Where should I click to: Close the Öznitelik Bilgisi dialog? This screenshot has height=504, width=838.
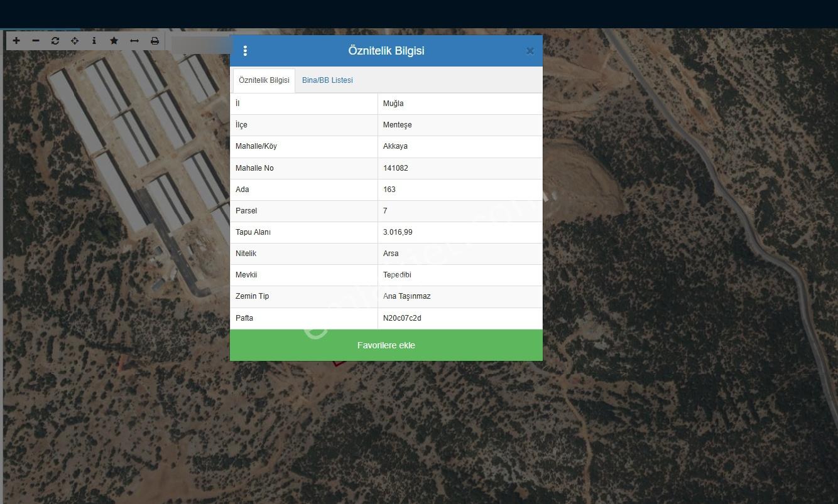tap(530, 51)
